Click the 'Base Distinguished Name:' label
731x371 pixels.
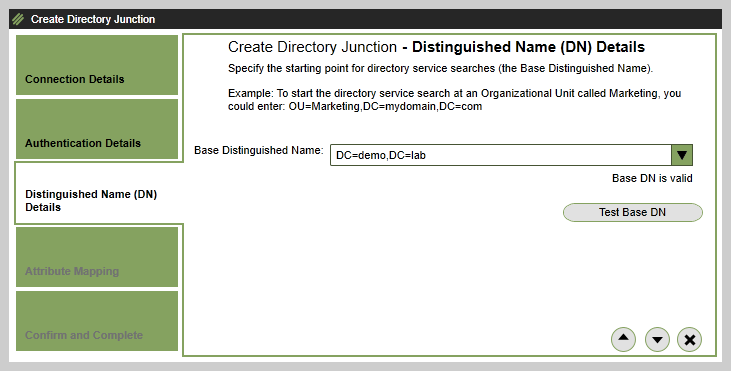pos(259,151)
